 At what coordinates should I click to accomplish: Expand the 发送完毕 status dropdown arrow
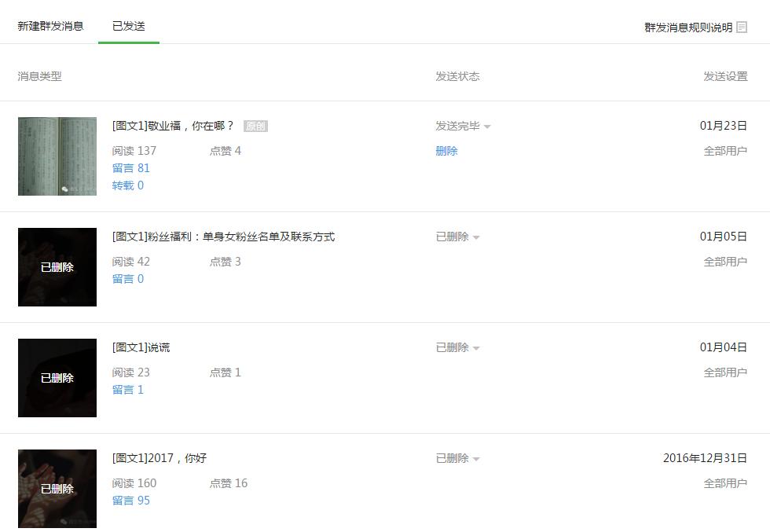487,126
